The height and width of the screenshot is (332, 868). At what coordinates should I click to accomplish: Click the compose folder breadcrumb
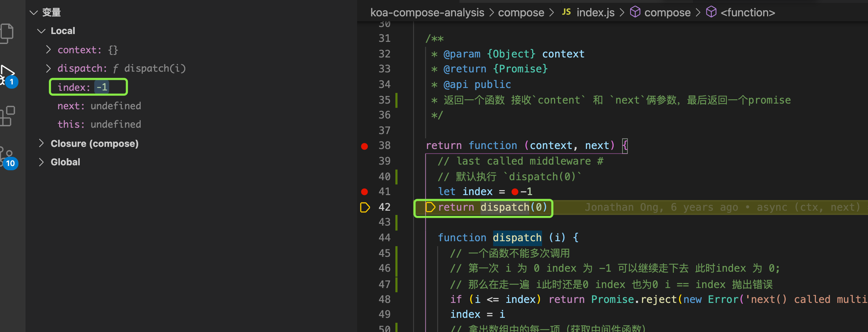click(521, 13)
